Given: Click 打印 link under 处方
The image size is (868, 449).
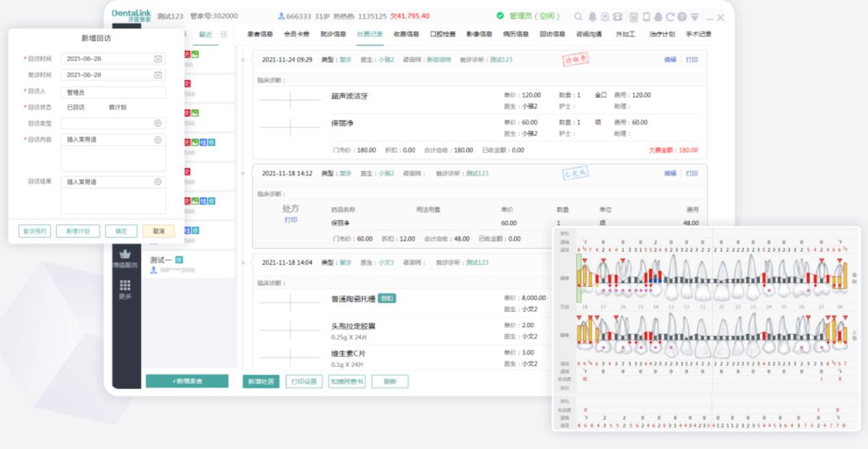Looking at the screenshot, I should coord(291,220).
